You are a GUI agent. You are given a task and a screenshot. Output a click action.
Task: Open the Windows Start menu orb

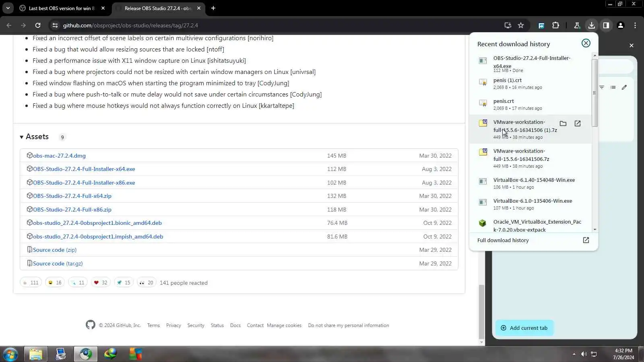click(x=10, y=354)
